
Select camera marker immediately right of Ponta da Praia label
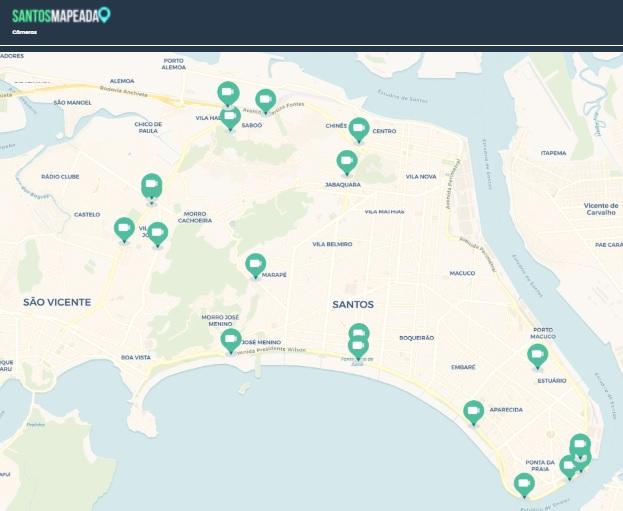pos(568,467)
